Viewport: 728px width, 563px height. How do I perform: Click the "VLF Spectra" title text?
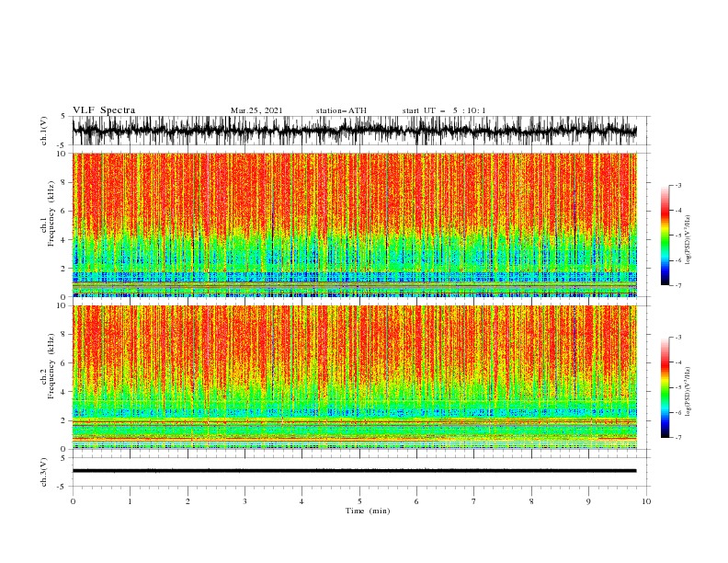(x=104, y=110)
